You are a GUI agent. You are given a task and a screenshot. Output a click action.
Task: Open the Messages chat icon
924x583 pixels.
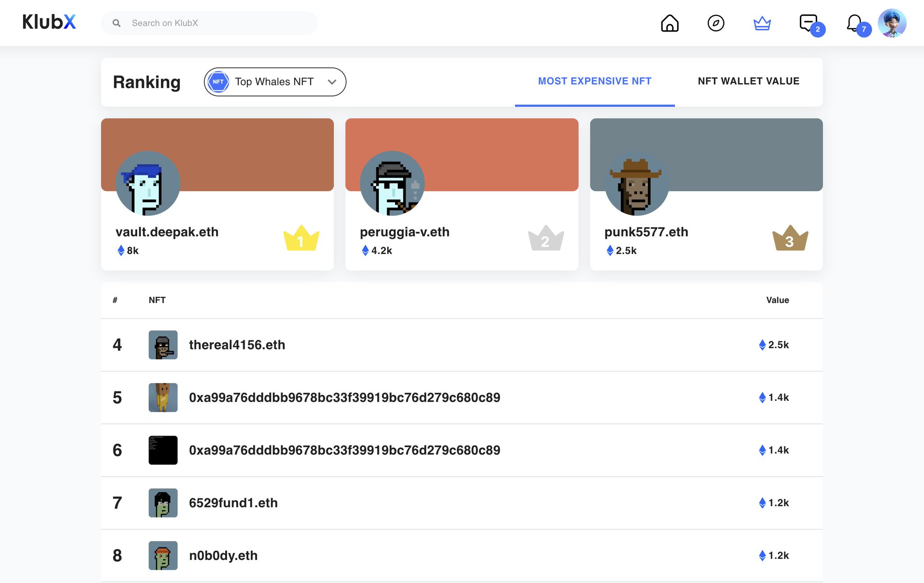click(808, 23)
